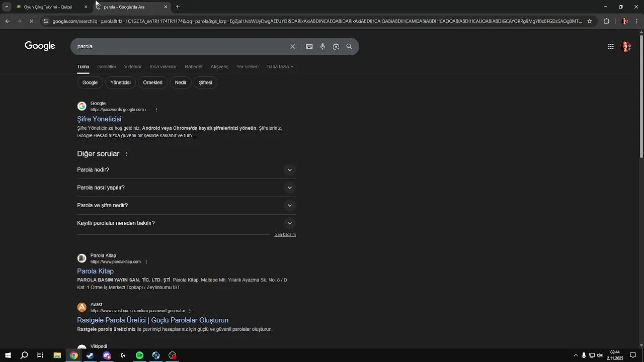Image resolution: width=644 pixels, height=362 pixels.
Task: Open the Chrome profile avatar in the toolbar
Action: point(624,21)
